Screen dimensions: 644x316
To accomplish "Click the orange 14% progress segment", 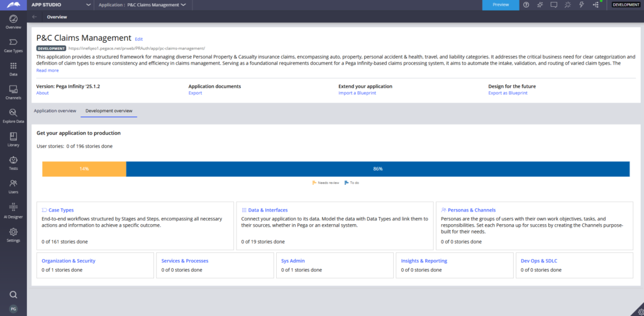I will 84,169.
